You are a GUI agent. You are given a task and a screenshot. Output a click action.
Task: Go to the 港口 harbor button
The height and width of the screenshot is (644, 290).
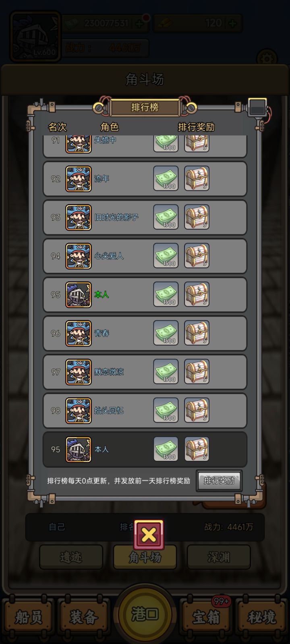(x=145, y=615)
